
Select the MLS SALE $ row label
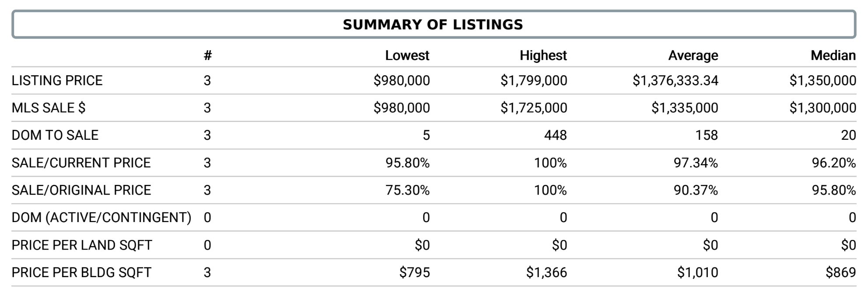point(49,108)
